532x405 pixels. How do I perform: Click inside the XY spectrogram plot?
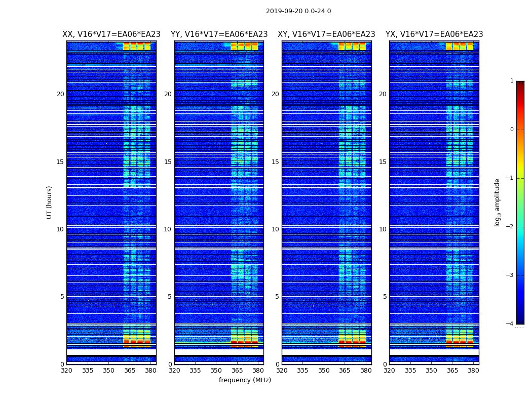[x=326, y=202]
